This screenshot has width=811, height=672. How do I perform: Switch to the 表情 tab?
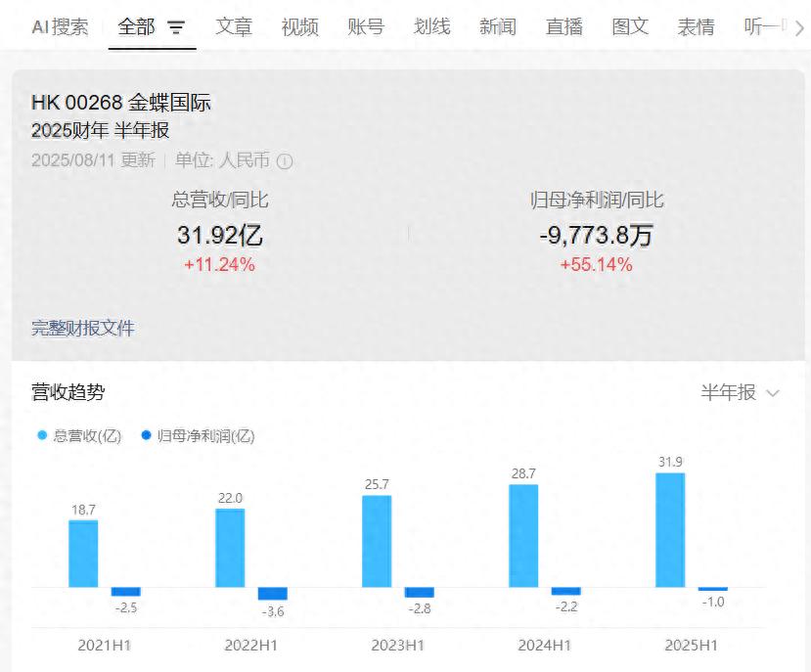tap(697, 27)
